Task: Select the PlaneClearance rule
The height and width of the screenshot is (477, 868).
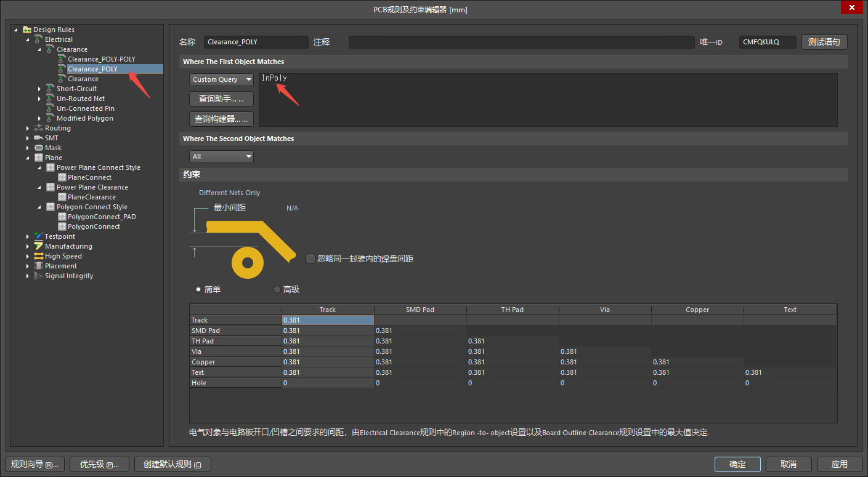Action: pos(92,197)
